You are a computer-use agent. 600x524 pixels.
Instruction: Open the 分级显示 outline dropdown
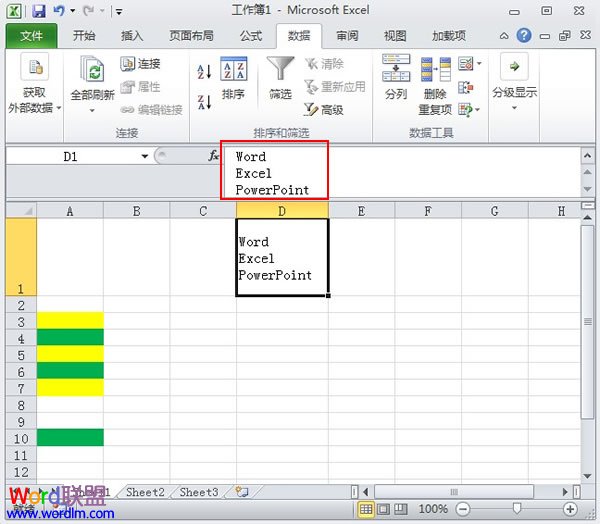coord(514,82)
